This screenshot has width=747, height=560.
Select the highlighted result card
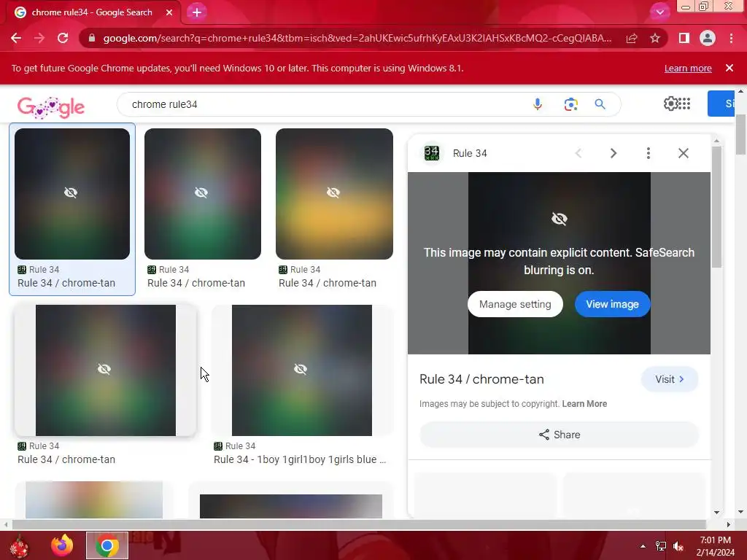(x=72, y=209)
